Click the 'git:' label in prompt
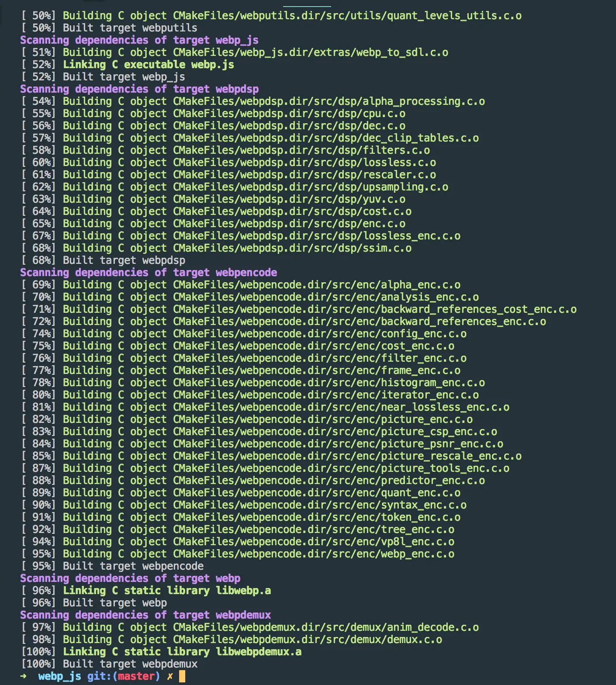 (x=100, y=676)
